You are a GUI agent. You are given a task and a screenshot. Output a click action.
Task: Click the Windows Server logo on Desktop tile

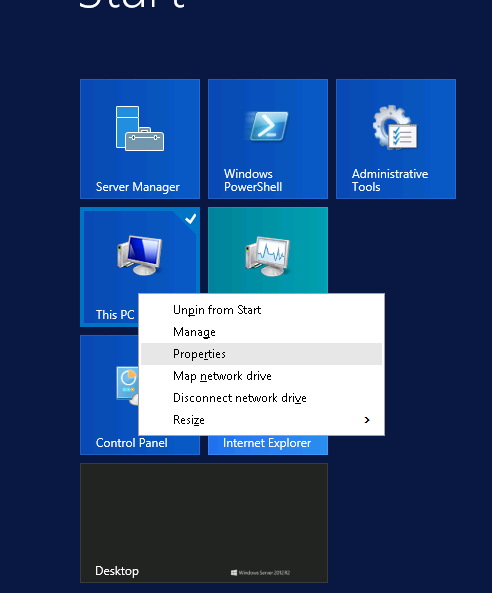(260, 573)
